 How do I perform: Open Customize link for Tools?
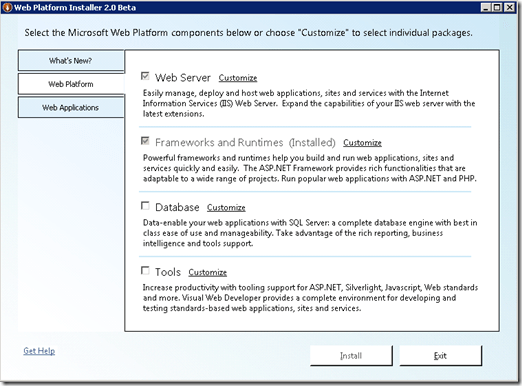click(x=207, y=272)
